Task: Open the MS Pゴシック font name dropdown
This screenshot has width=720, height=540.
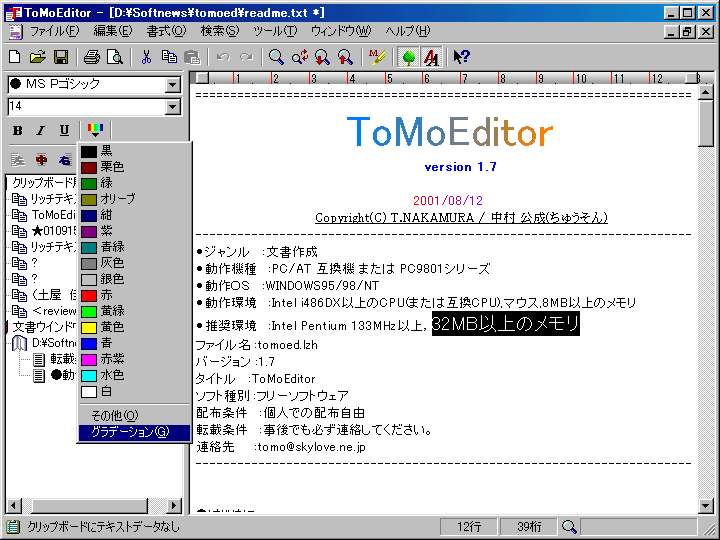Action: 173,85
